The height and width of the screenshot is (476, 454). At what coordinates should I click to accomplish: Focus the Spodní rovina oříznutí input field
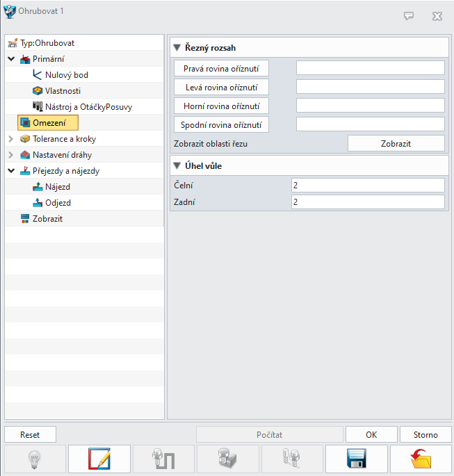[x=371, y=124]
